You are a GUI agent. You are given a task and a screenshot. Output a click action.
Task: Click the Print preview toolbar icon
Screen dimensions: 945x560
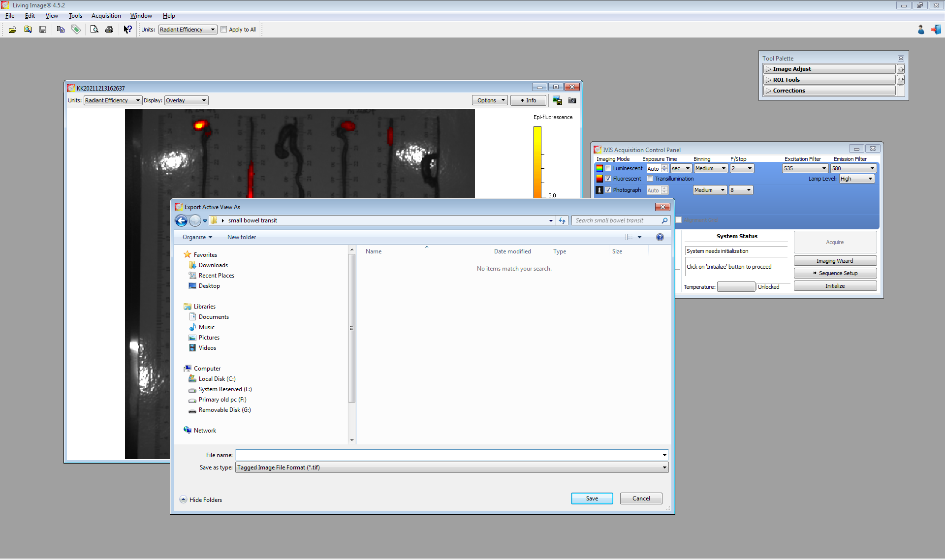[x=94, y=30]
